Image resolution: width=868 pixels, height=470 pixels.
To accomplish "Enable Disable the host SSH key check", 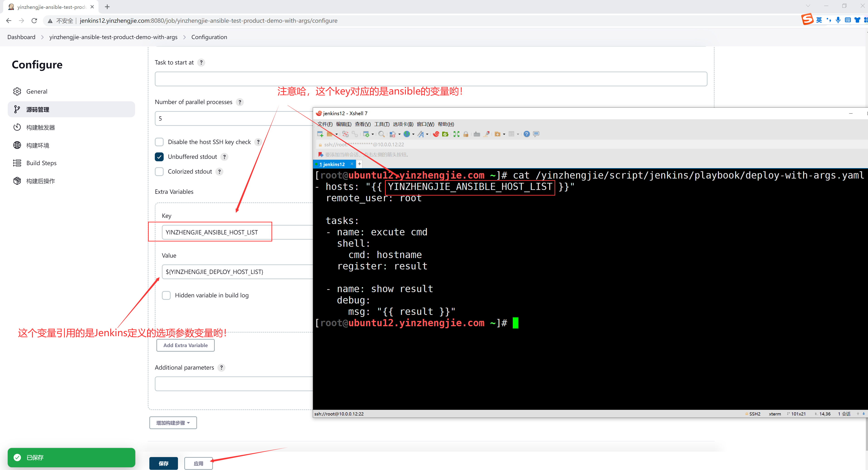I will [159, 142].
